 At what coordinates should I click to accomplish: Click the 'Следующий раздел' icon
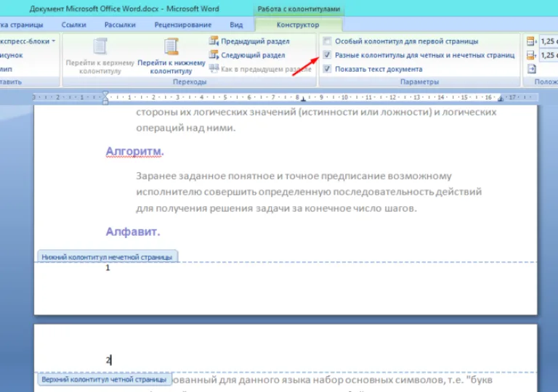214,54
